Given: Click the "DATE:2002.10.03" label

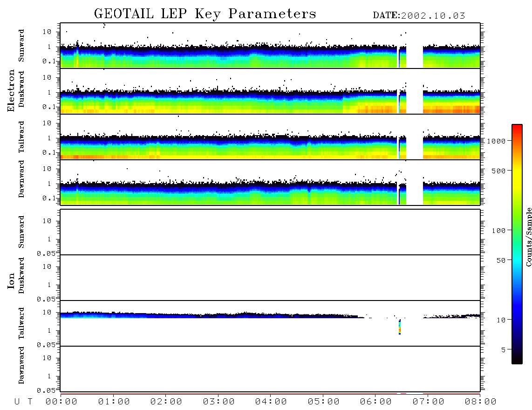Looking at the screenshot, I should (x=419, y=16).
